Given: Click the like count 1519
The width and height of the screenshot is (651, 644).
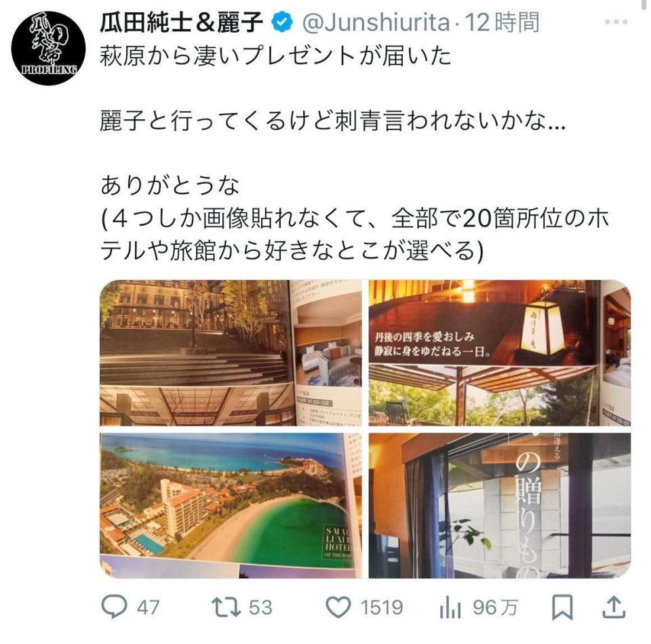Looking at the screenshot, I should point(382,608).
